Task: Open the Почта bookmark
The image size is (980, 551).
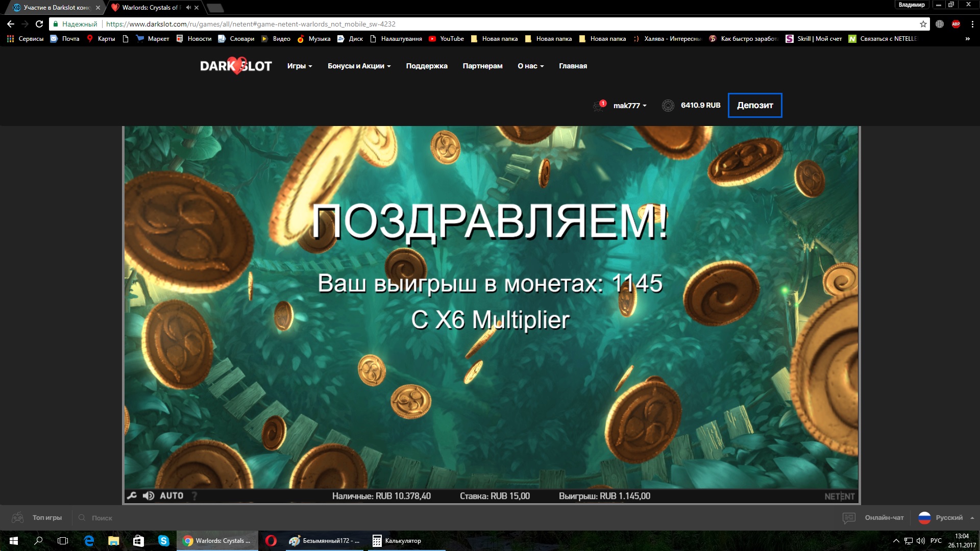Action: point(65,39)
